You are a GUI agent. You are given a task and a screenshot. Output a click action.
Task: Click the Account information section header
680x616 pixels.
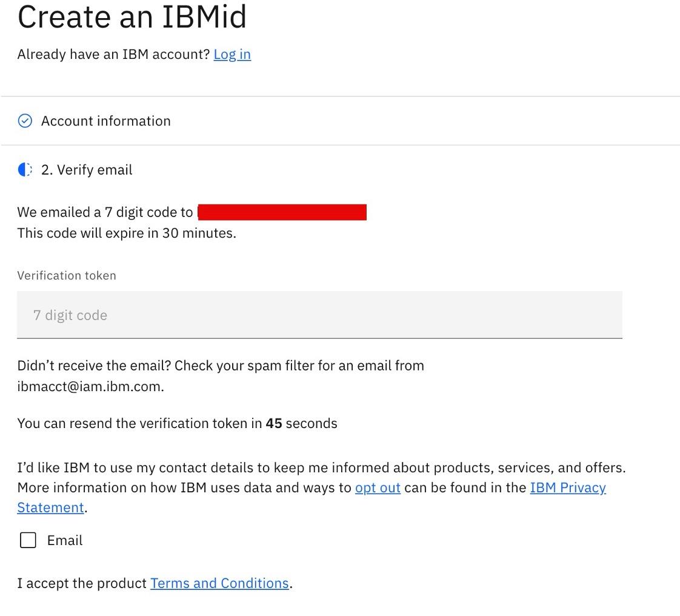(x=105, y=121)
